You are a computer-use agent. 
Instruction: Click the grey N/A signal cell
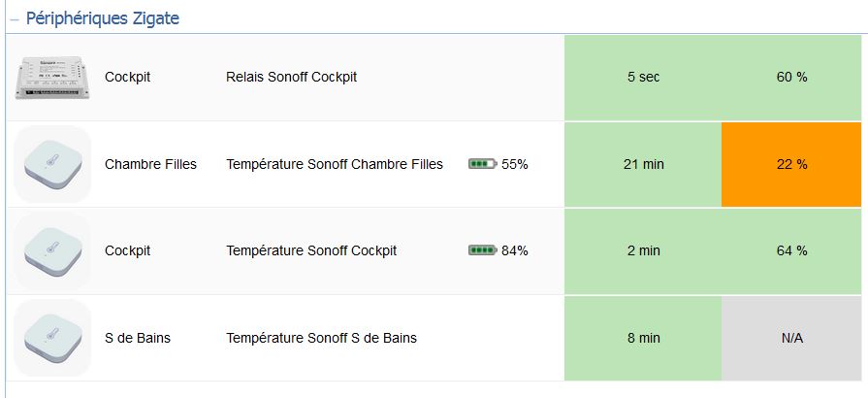(791, 338)
